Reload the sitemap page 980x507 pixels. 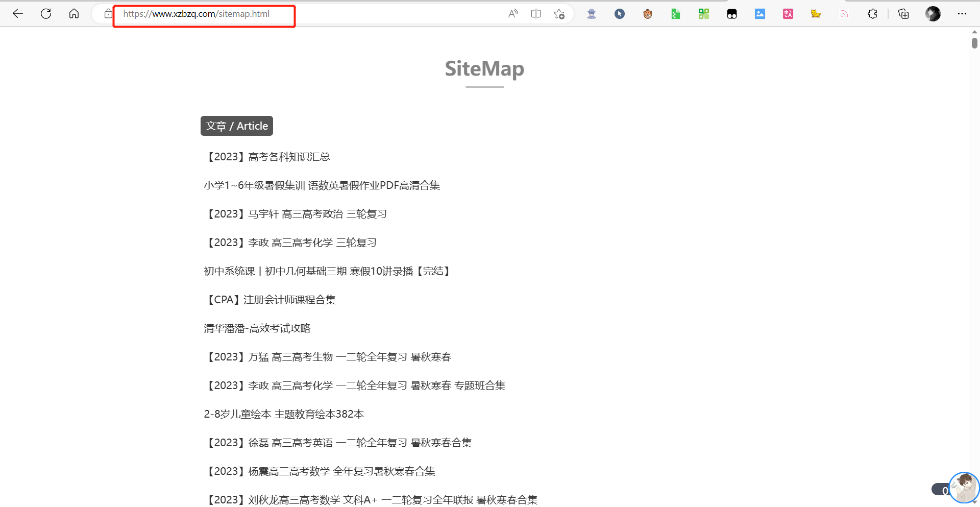pos(46,14)
